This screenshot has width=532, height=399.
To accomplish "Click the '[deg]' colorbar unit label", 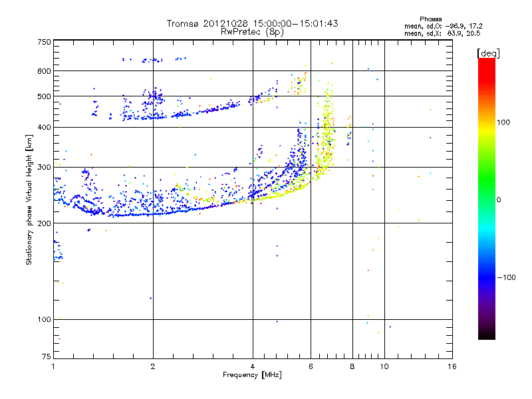I will 488,53.
